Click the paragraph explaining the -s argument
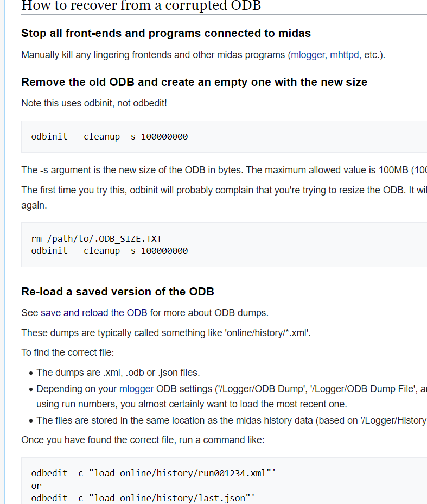427x504 pixels. (x=217, y=170)
